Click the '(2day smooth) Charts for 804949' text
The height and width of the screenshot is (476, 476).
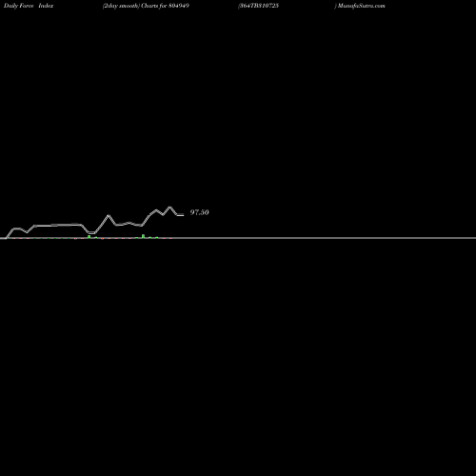tap(146, 6)
